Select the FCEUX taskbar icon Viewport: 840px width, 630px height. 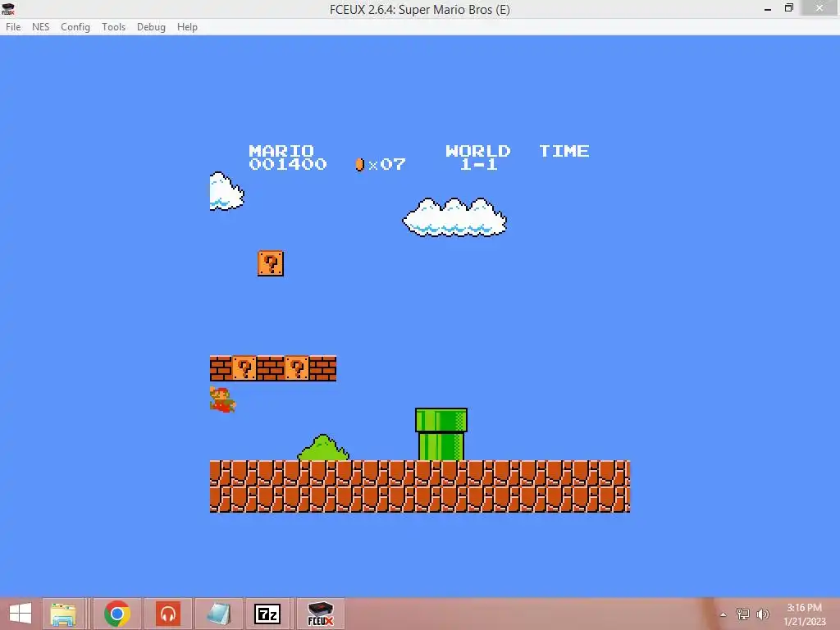tap(321, 614)
